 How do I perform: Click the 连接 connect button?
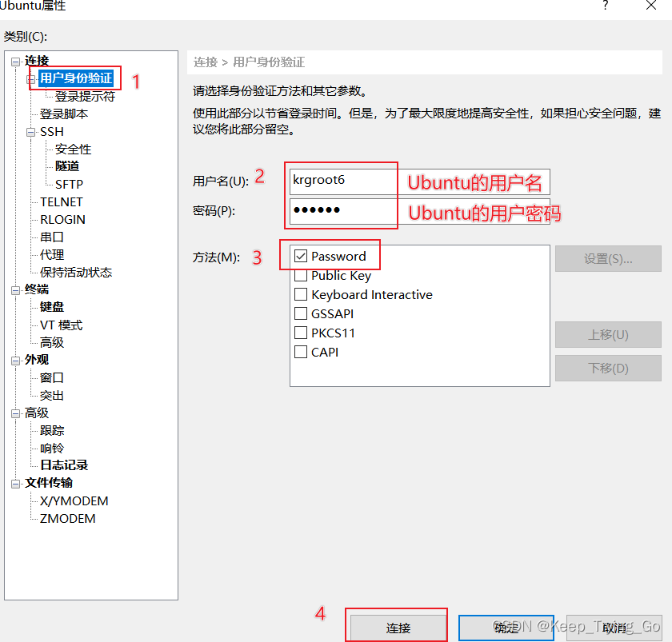[395, 627]
